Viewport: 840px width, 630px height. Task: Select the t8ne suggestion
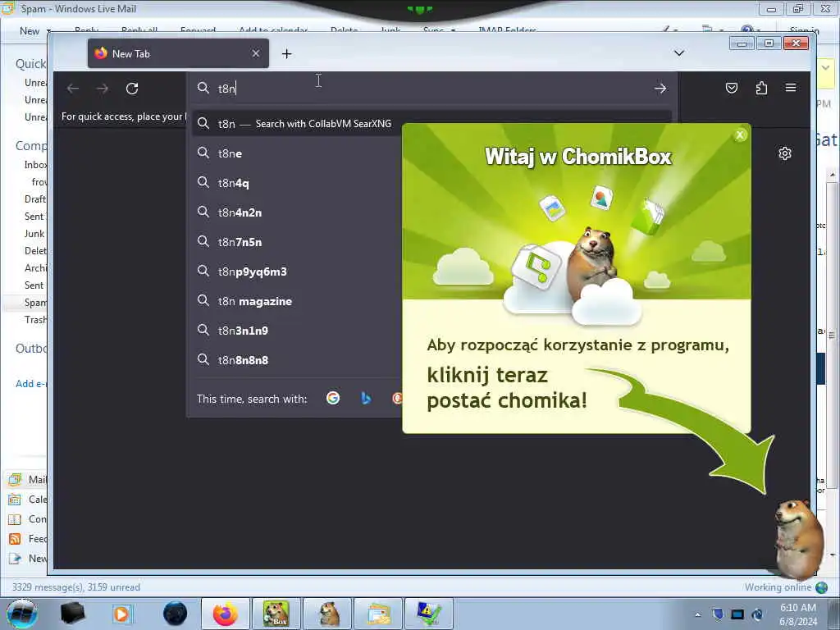tap(297, 153)
